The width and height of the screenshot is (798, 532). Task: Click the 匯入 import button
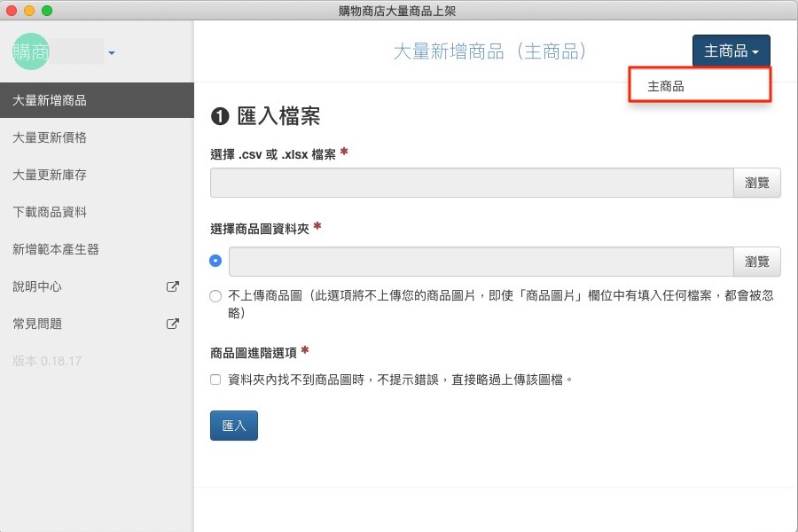click(234, 425)
